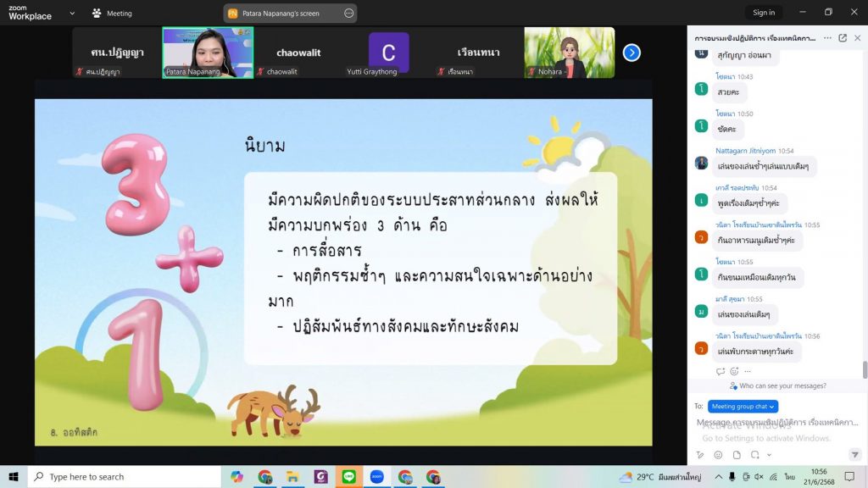Viewport: 868px width, 488px height.
Task: Take a screenshot for chat
Action: (755, 455)
